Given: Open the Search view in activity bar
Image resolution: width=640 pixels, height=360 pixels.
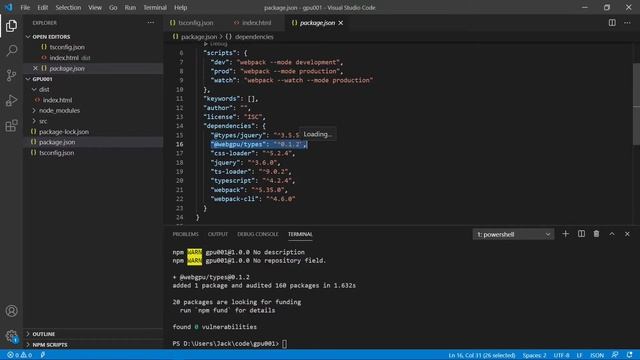Looking at the screenshot, I should [x=11, y=51].
